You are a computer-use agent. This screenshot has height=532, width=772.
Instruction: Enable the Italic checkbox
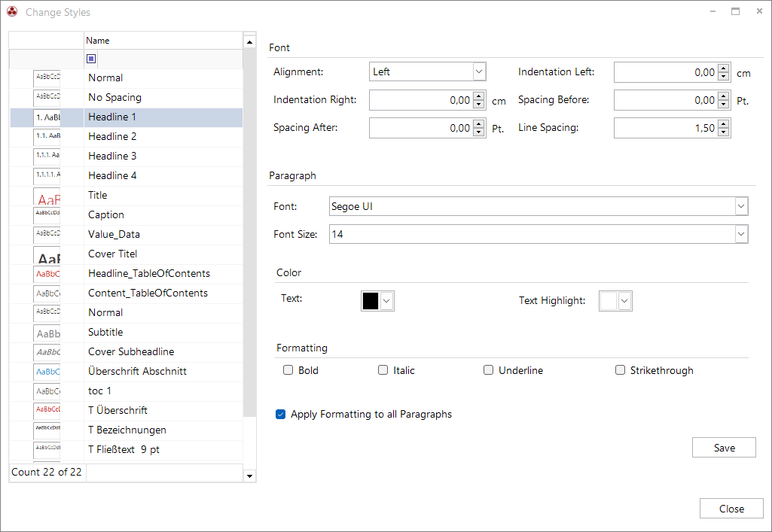click(383, 370)
